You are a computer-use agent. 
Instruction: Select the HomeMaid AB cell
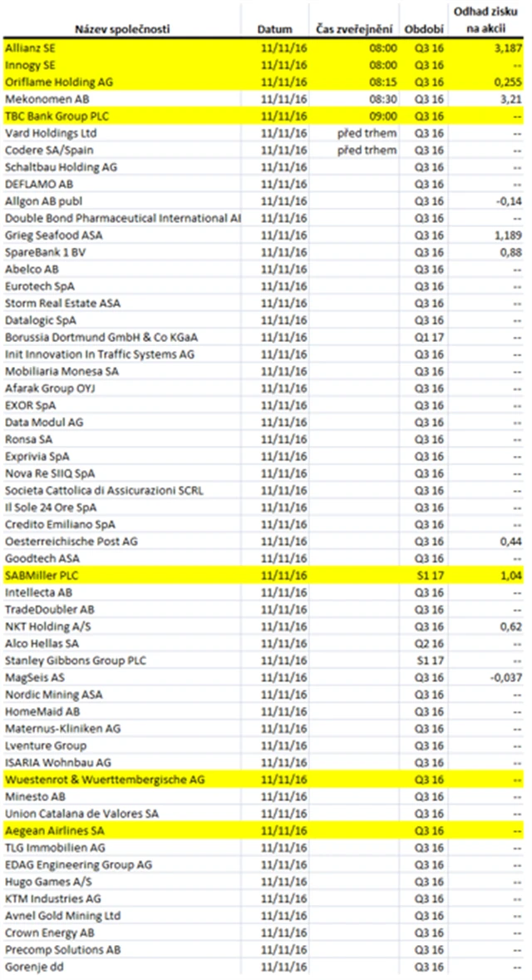(42, 711)
